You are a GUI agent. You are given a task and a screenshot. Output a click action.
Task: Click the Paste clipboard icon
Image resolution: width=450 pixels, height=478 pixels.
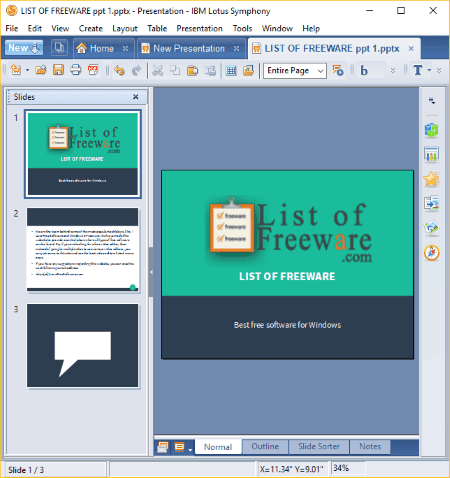[x=192, y=70]
